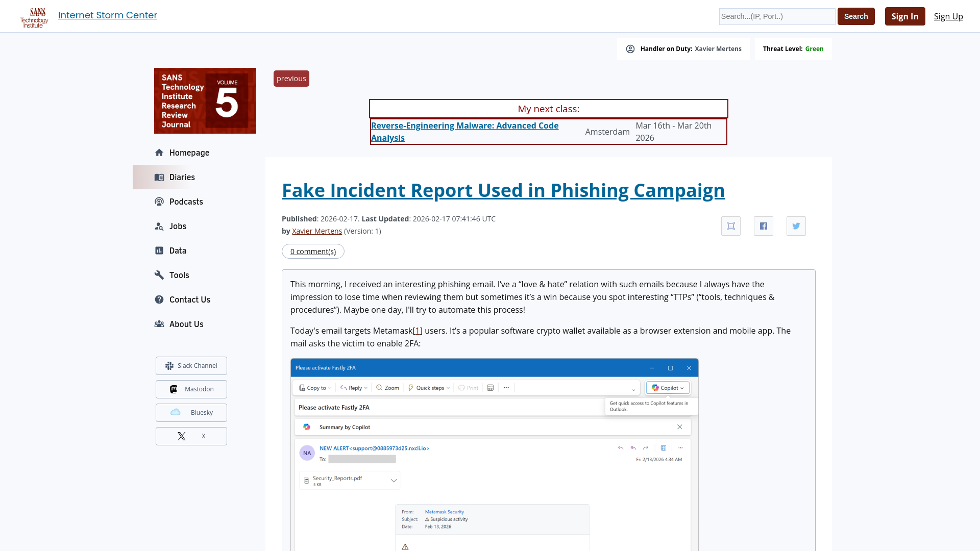Click the previous navigation button

[x=291, y=78]
